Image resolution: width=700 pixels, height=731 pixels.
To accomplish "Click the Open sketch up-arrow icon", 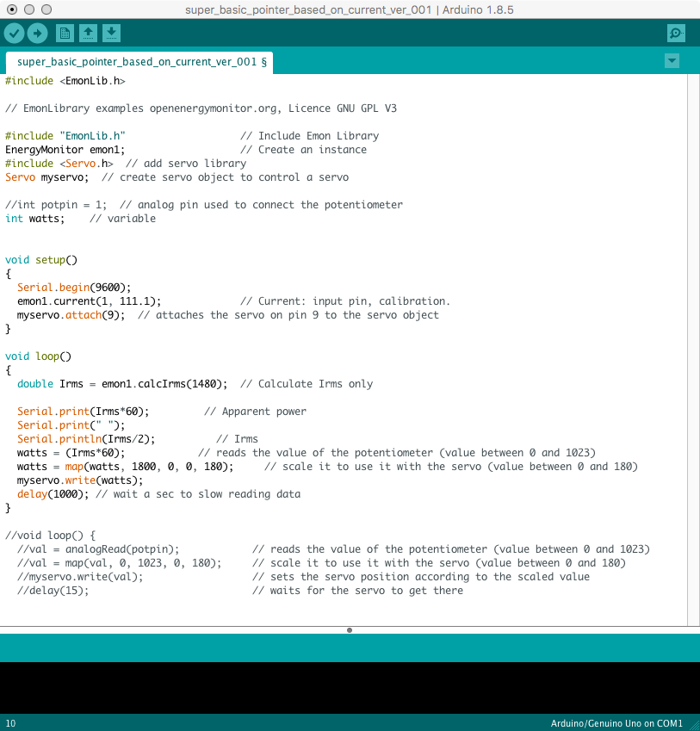I will [88, 34].
